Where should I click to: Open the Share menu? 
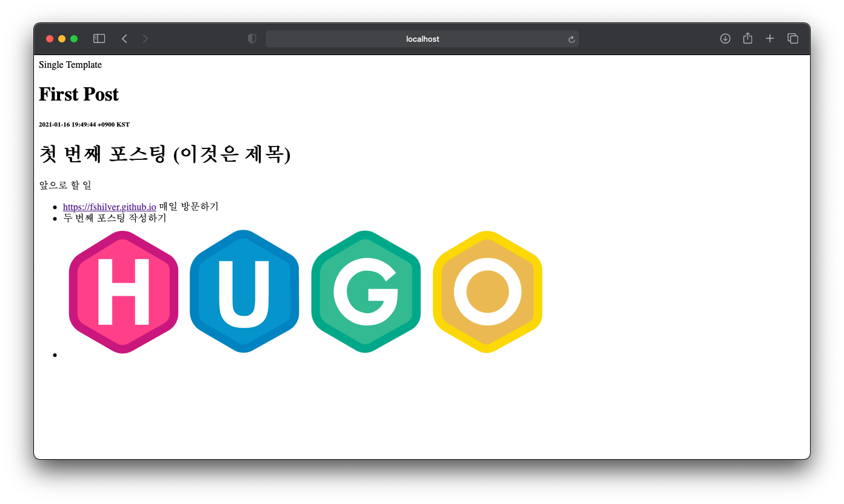click(748, 38)
